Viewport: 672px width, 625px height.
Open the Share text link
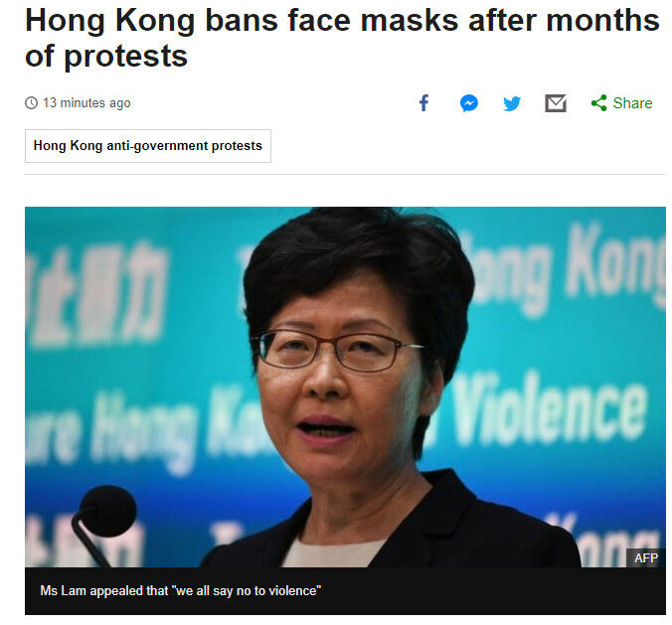pos(632,103)
